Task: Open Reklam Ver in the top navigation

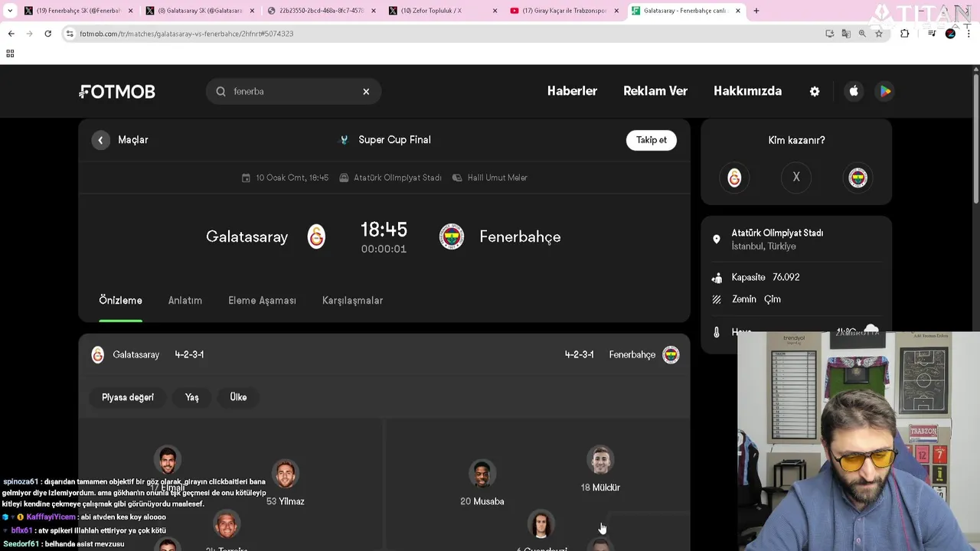Action: [655, 91]
